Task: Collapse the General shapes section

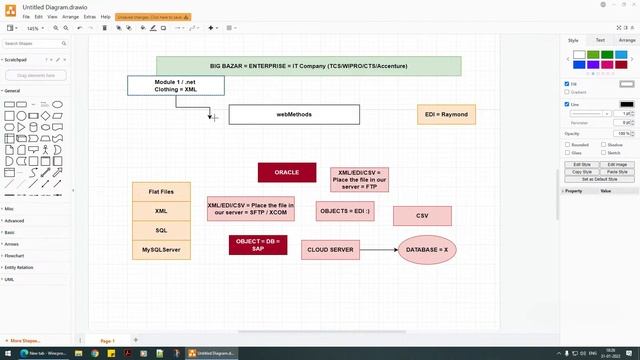Action: pyautogui.click(x=12, y=91)
